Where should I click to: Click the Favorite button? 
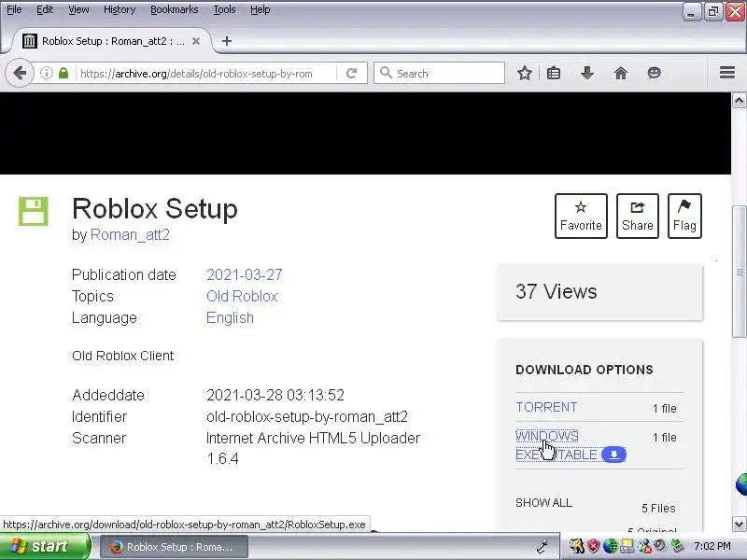coord(581,216)
